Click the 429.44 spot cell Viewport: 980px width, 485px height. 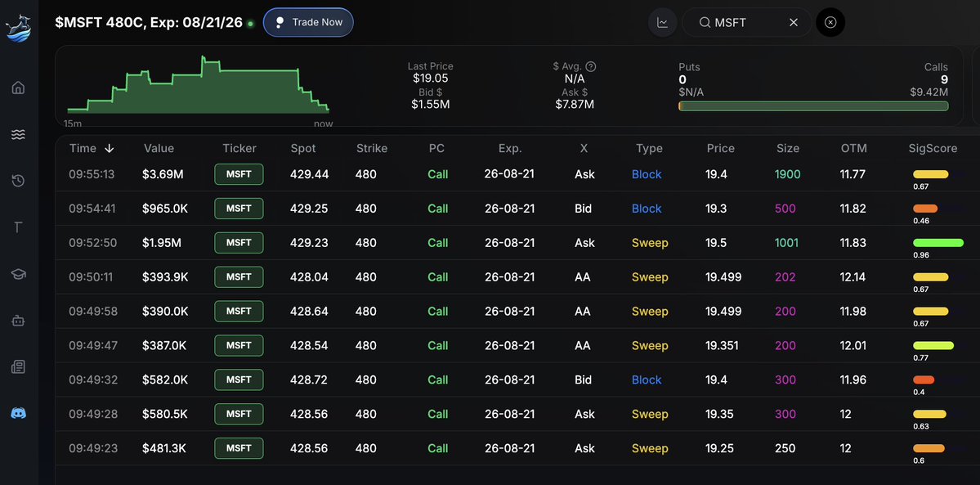[x=310, y=174]
